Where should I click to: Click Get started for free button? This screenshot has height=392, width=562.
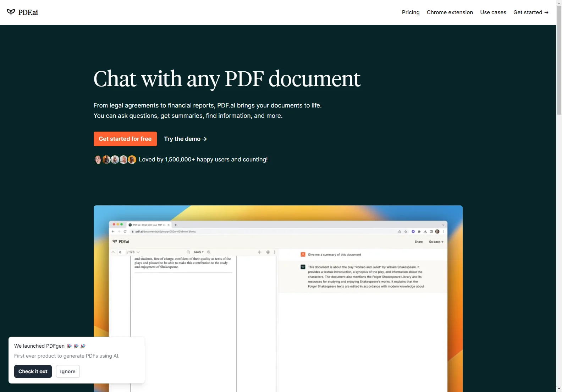click(x=125, y=139)
